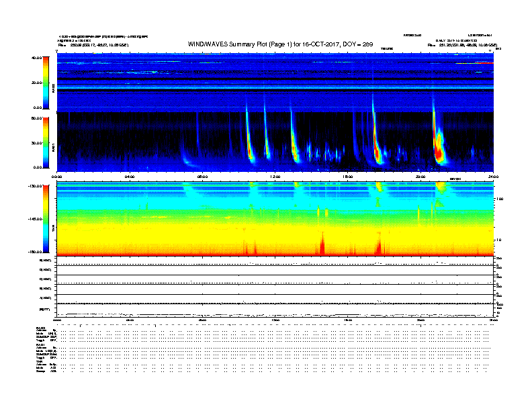This screenshot has width=532, height=411.
Task: Click 16:00 tick under the RAD1 spectrogram
Action: (348, 177)
